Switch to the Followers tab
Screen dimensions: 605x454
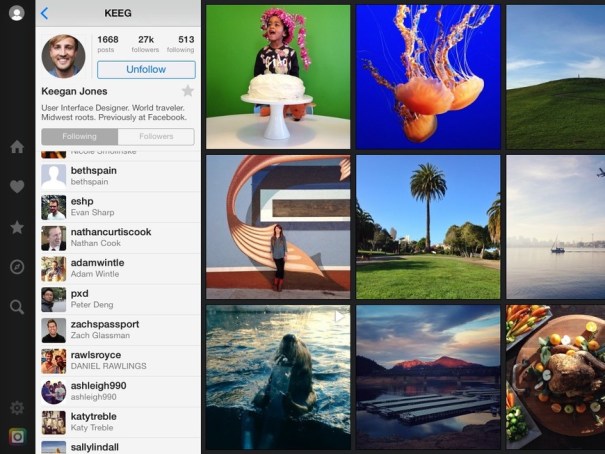coord(156,137)
